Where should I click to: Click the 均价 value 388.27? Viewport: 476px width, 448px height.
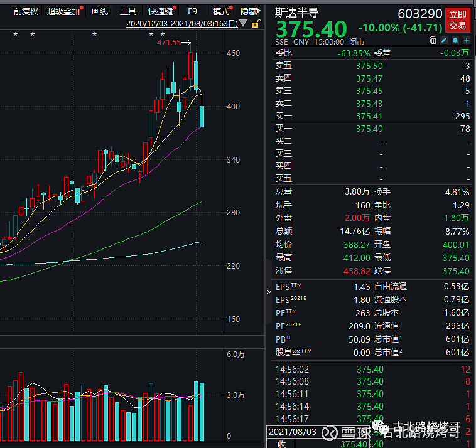[x=357, y=245]
